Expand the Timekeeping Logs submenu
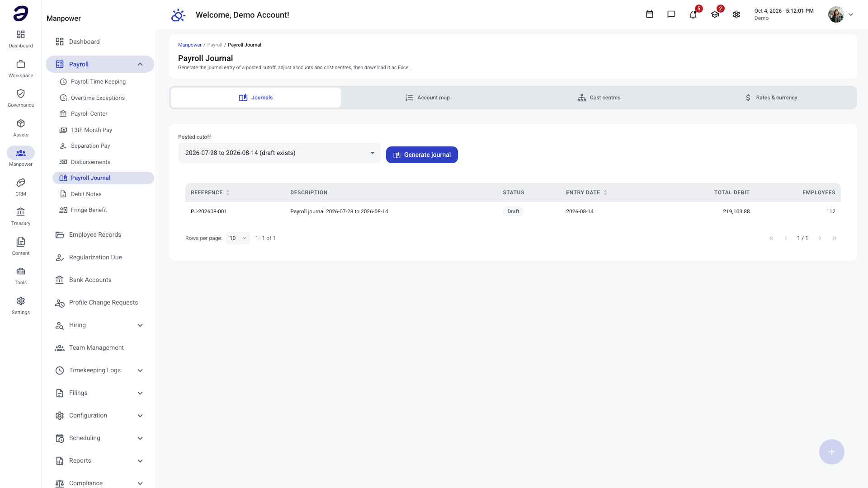868x488 pixels. point(100,371)
